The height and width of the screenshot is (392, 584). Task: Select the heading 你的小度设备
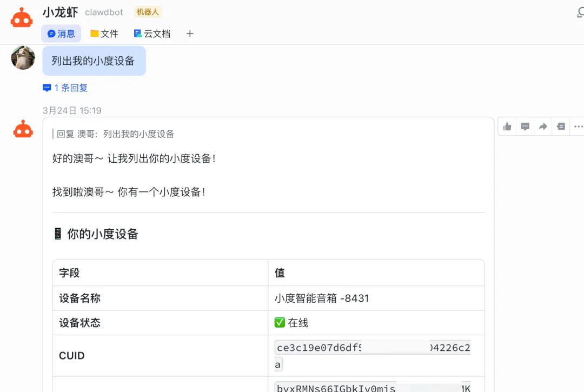(102, 234)
